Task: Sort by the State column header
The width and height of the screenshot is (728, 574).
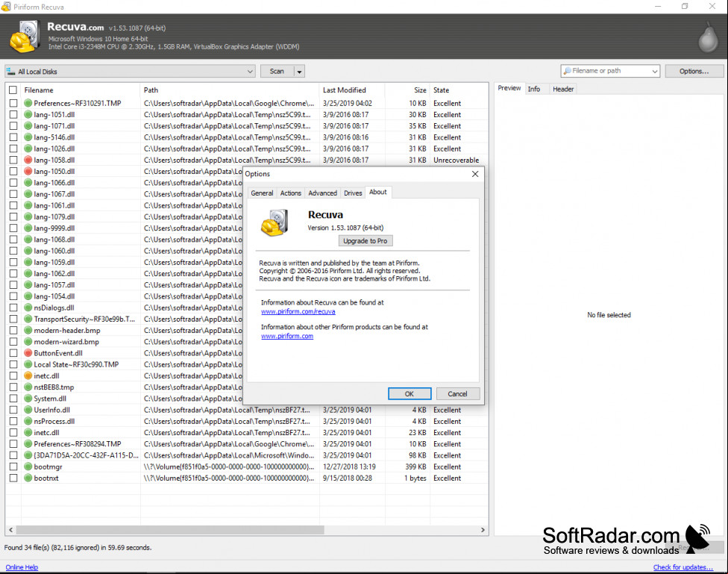Action: click(459, 90)
